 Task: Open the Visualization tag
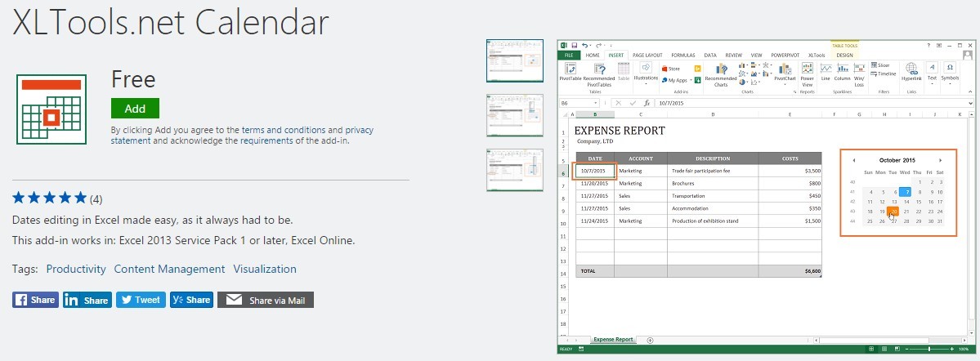tap(265, 270)
